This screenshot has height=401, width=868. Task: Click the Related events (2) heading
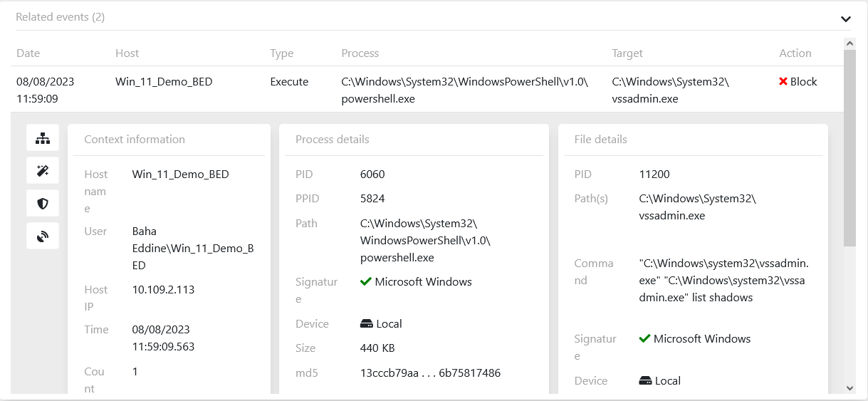[61, 17]
